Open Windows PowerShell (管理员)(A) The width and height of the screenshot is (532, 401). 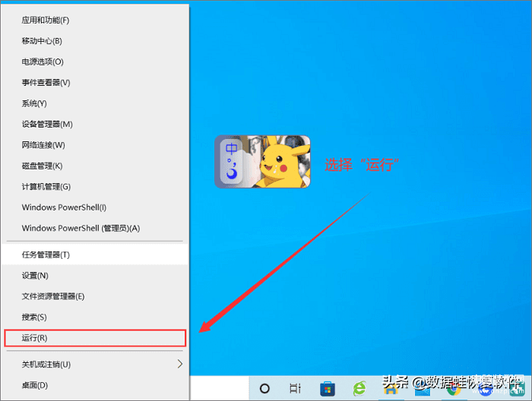[95, 228]
